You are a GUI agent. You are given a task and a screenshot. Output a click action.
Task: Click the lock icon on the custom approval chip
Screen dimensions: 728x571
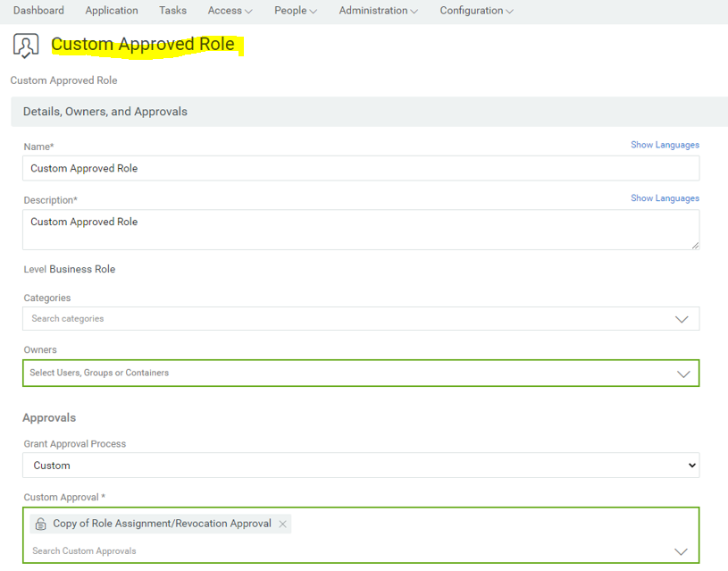tap(41, 525)
